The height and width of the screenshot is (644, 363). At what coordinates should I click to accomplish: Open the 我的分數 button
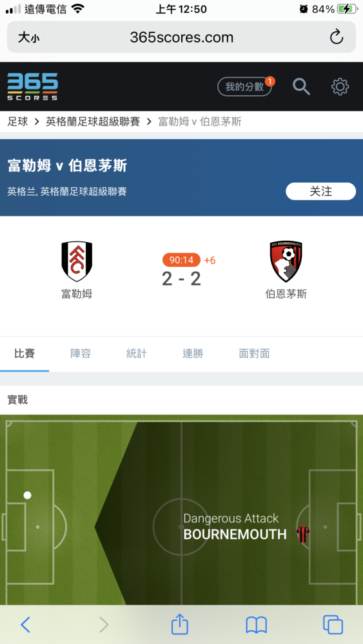(244, 87)
